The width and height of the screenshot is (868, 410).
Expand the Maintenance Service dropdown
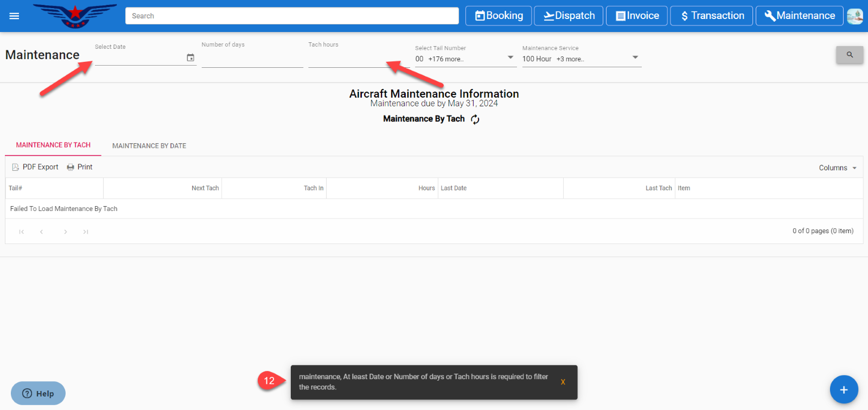click(x=635, y=57)
